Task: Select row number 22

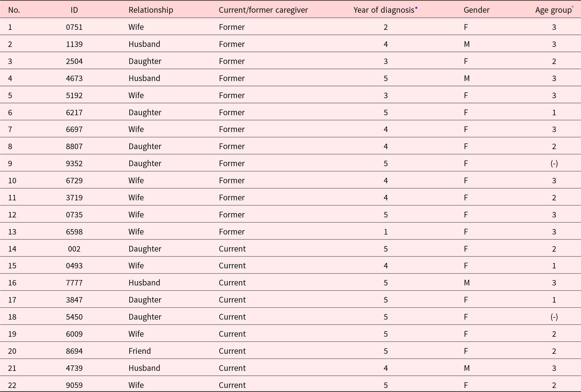Action: pos(12,385)
